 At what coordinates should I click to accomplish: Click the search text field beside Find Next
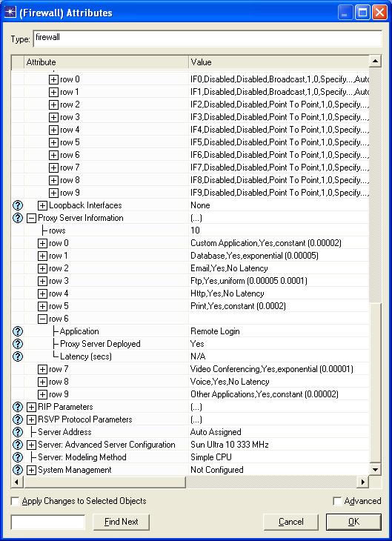tap(48, 522)
